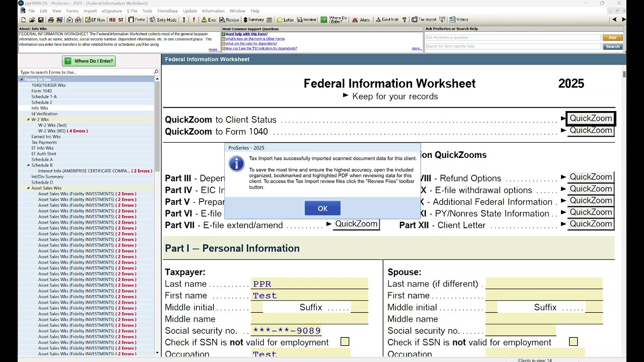Collapse the Asset Sales Wks tree node

29,188
